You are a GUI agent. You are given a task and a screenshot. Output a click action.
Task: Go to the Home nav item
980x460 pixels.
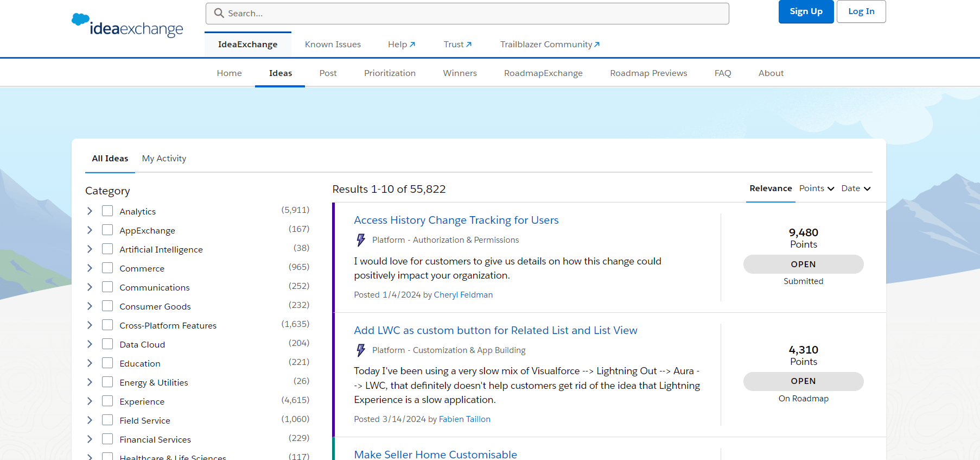coord(229,73)
